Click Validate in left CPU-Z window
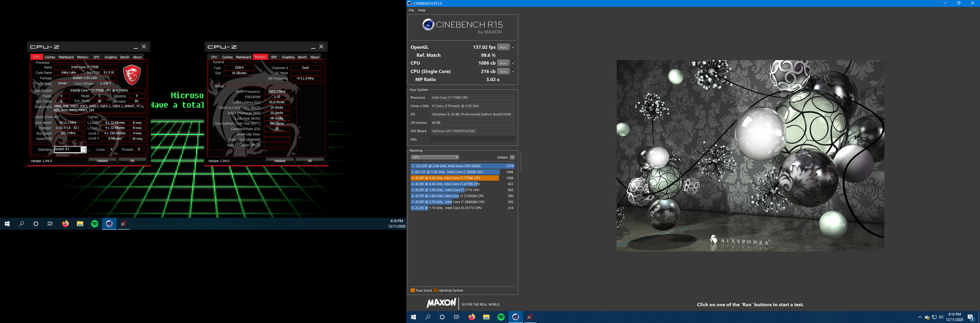The image size is (980, 323). click(102, 161)
